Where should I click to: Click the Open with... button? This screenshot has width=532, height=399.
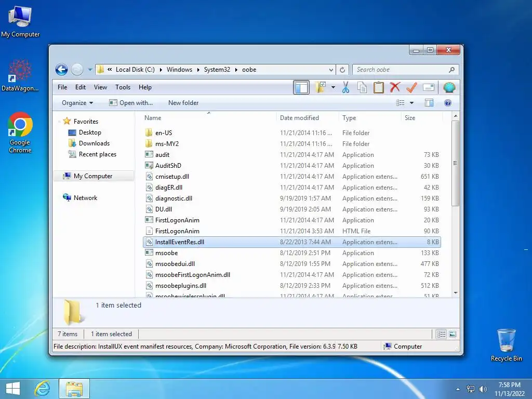point(131,103)
